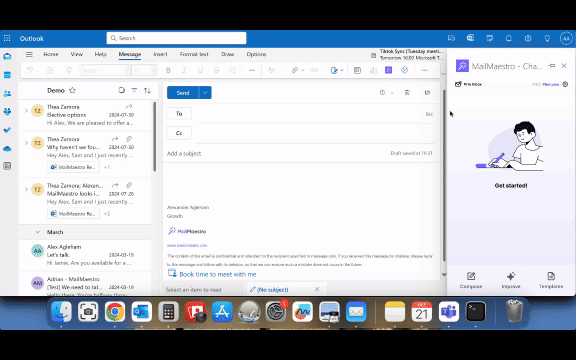Open Terminal from the Dock

476,312
